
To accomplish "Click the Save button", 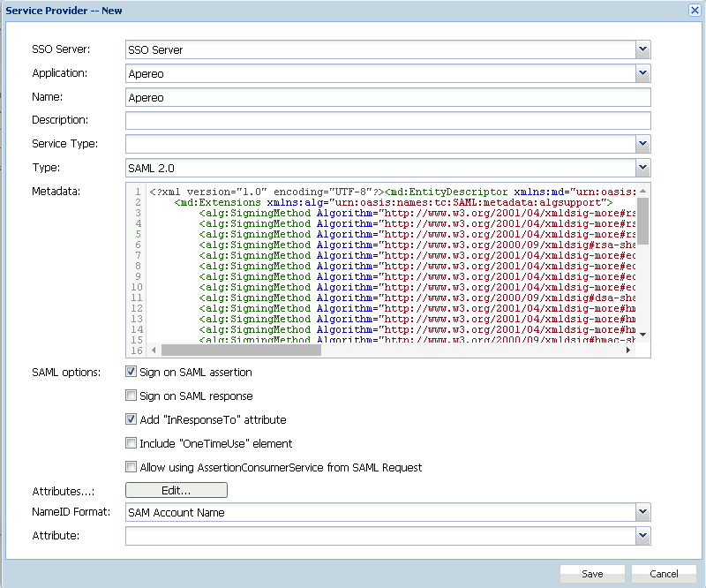I will click(592, 574).
